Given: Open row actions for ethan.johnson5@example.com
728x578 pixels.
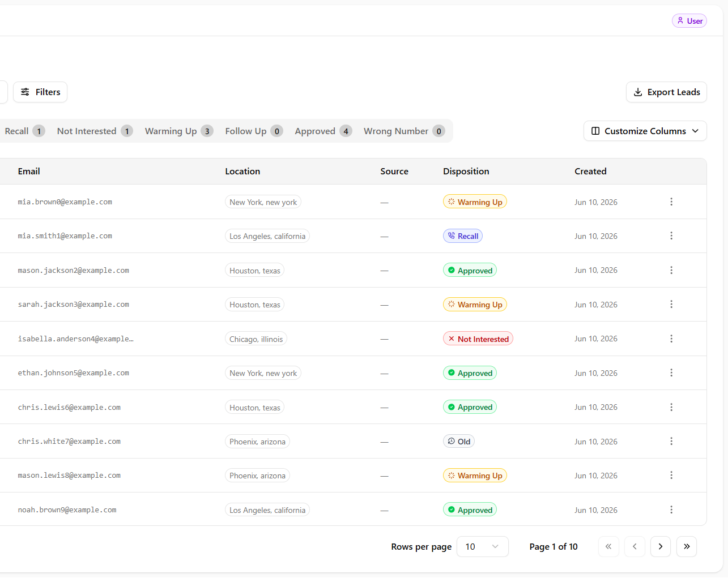Looking at the screenshot, I should 671,373.
